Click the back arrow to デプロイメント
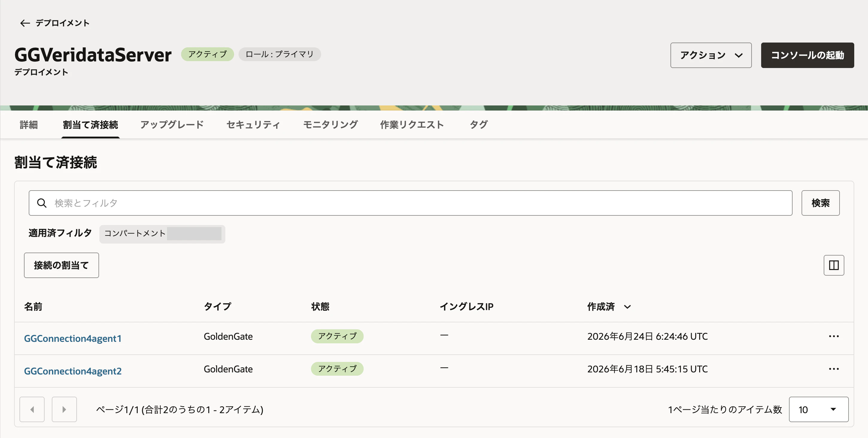The height and width of the screenshot is (438, 868). (x=25, y=23)
